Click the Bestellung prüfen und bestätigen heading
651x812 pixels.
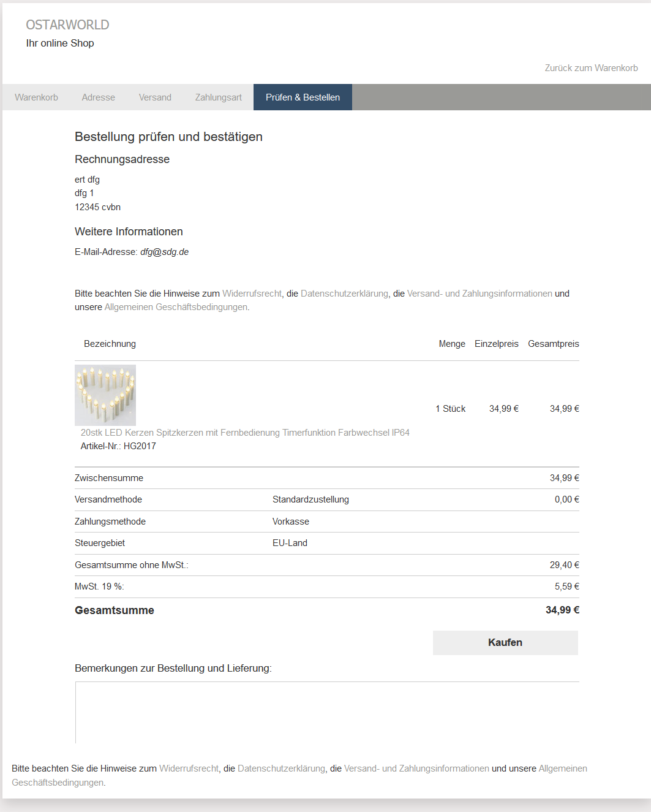click(x=168, y=137)
